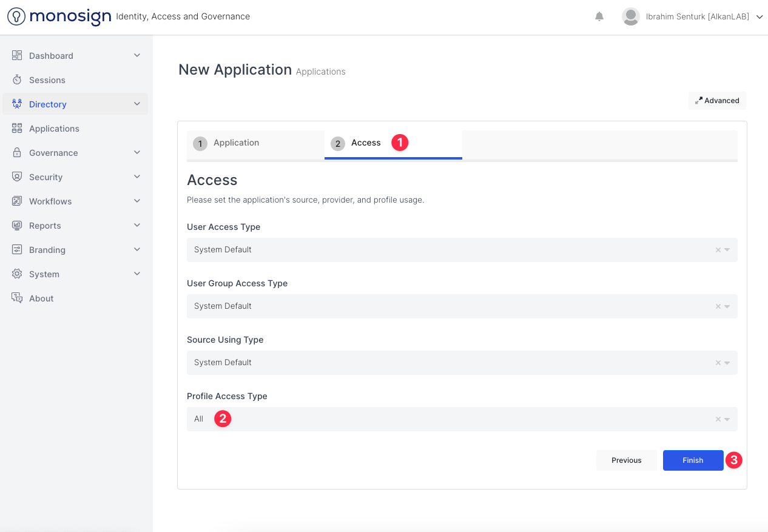This screenshot has width=768, height=532.
Task: Click the Security shield icon
Action: point(17,177)
